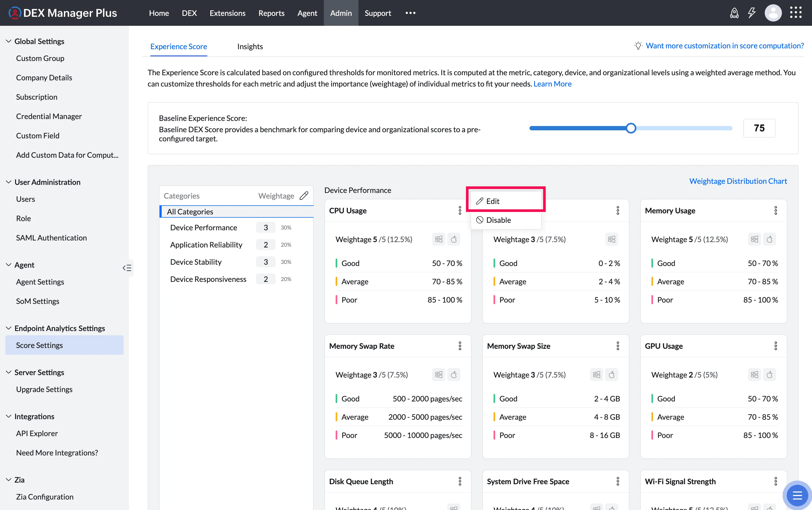Go to the Home navbar item
The image size is (812, 510).
(x=159, y=13)
